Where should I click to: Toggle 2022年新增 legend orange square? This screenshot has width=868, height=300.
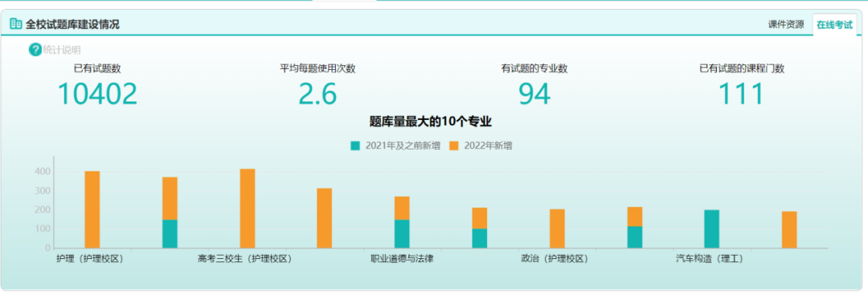(x=454, y=146)
